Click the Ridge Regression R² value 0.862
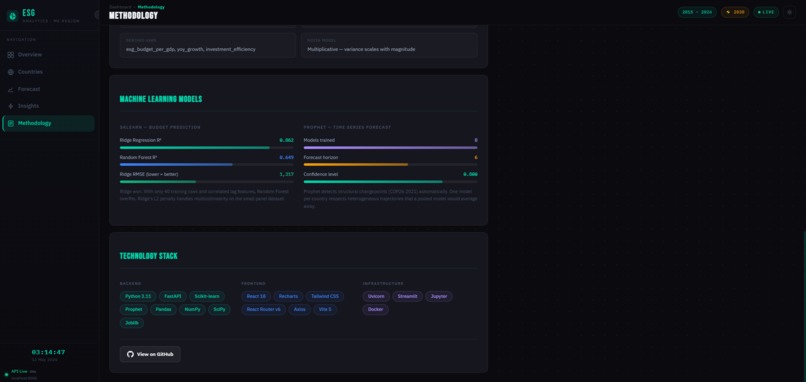Viewport: 806px width, 382px height. [286, 140]
